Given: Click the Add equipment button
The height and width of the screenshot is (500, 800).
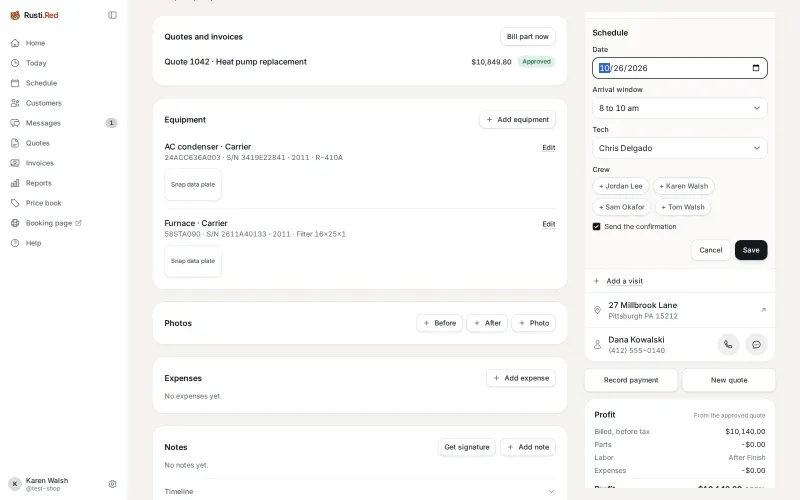Looking at the screenshot, I should click(517, 119).
